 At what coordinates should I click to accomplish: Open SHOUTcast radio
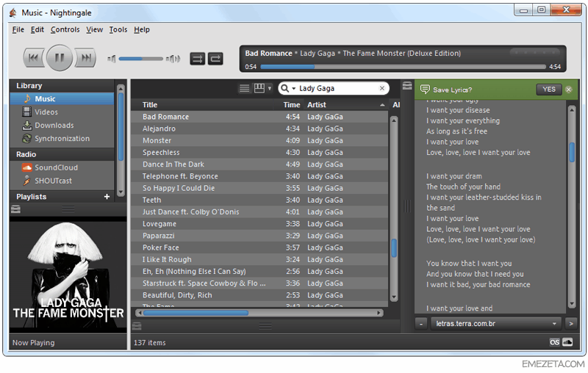click(x=62, y=181)
